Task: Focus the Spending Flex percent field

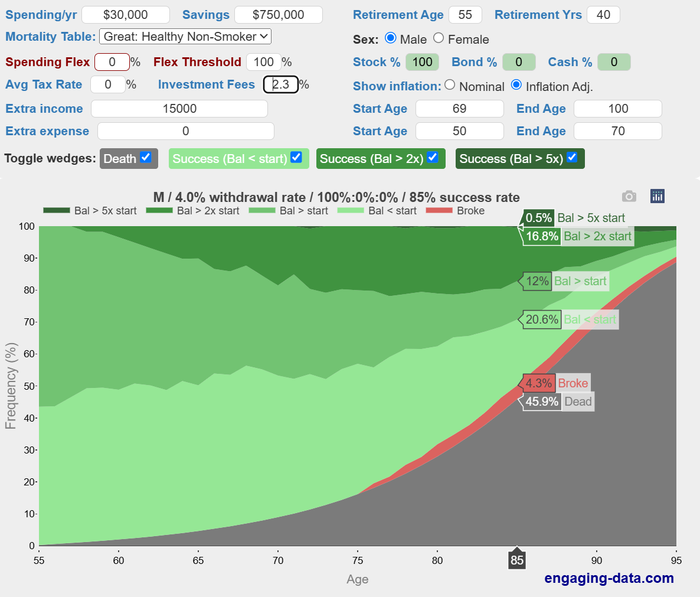Action: pos(112,62)
